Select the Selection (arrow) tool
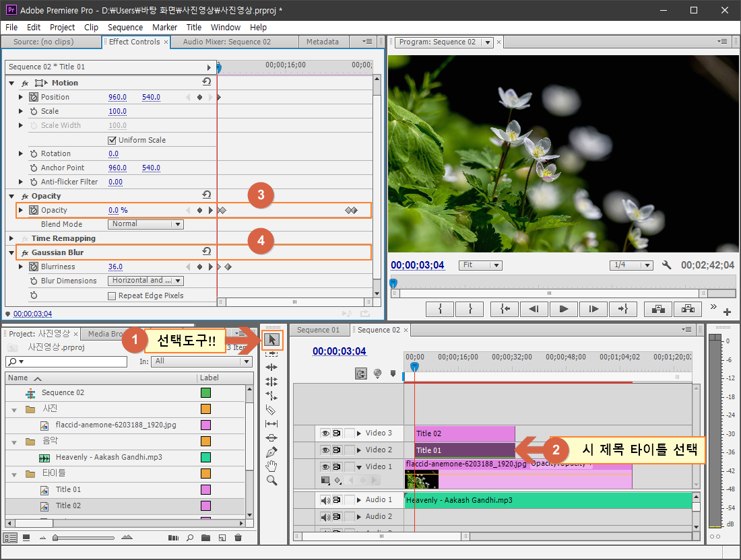741x560 pixels. coord(271,339)
